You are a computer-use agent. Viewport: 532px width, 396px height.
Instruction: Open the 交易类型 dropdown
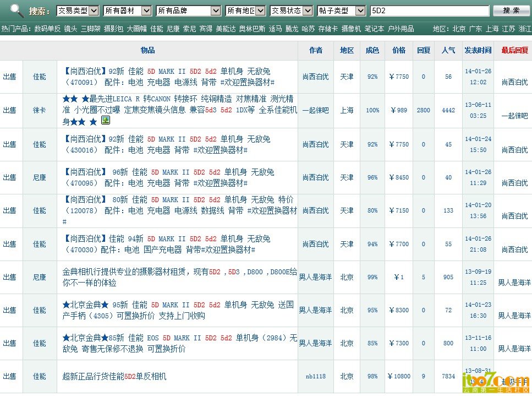[78, 11]
